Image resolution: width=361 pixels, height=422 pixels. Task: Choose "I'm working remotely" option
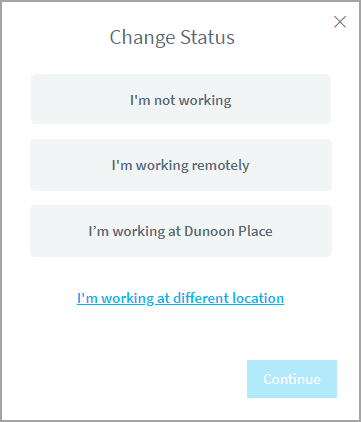(181, 165)
